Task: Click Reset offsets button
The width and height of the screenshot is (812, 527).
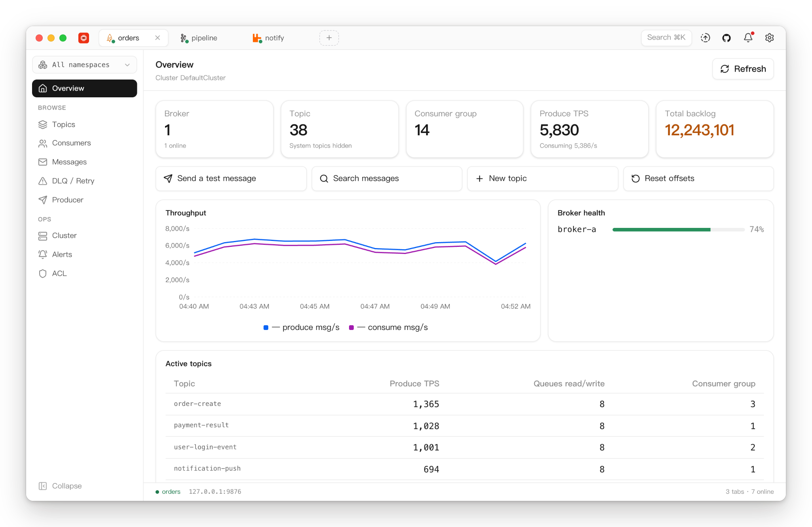Action: tap(698, 178)
